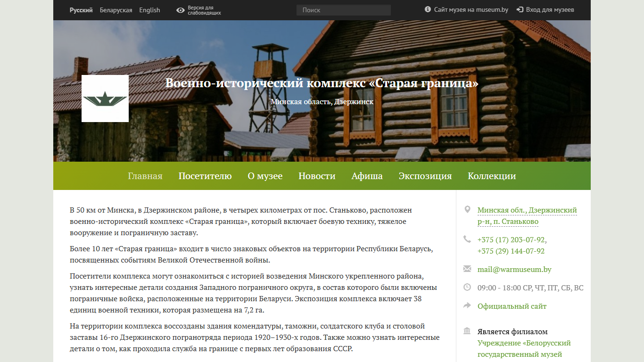The image size is (644, 362).
Task: Click the subtitle Минская область, Дзержинск
Action: coord(322,102)
